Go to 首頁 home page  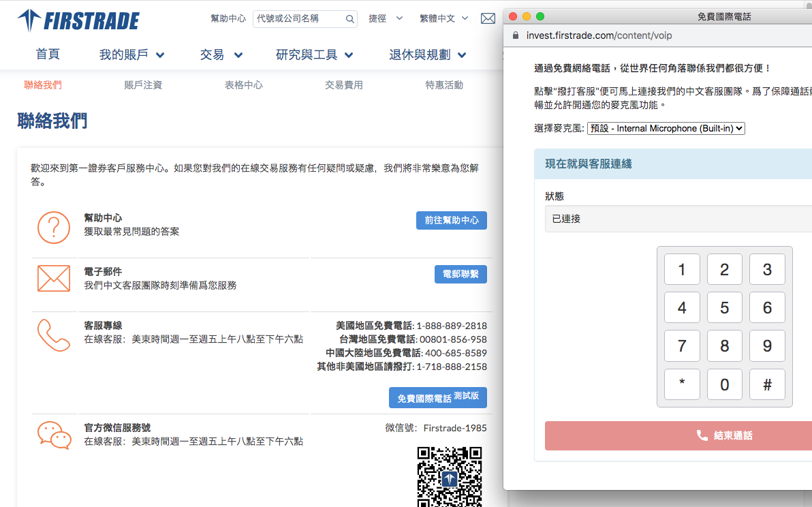click(48, 55)
